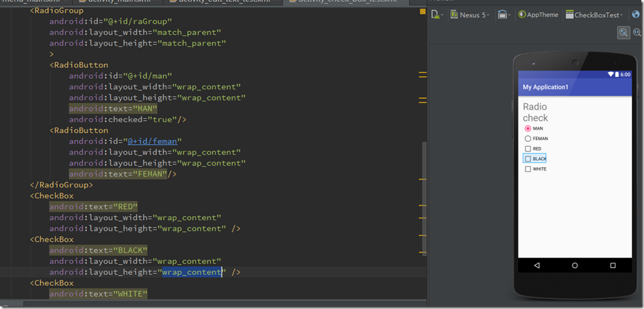Select the MAN radio button in preview
The image size is (644, 309).
(x=528, y=128)
